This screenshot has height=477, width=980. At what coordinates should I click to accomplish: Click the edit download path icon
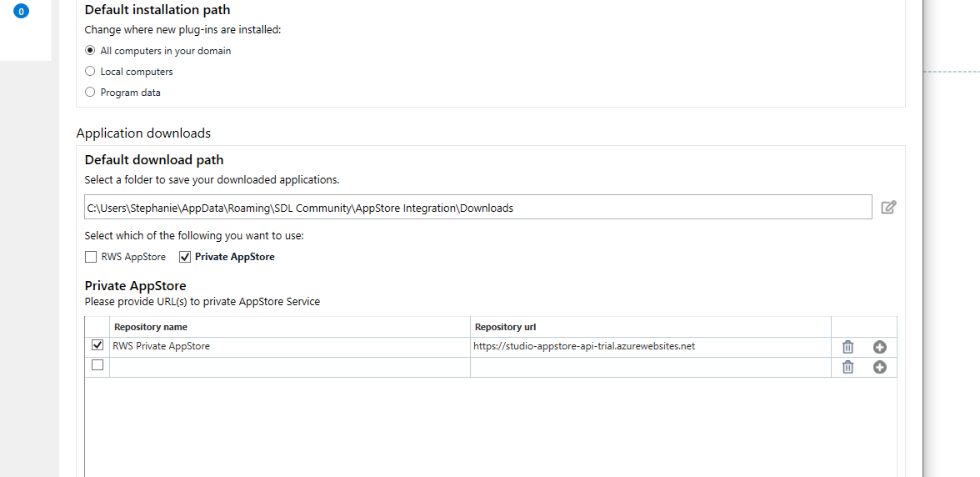pyautogui.click(x=888, y=207)
